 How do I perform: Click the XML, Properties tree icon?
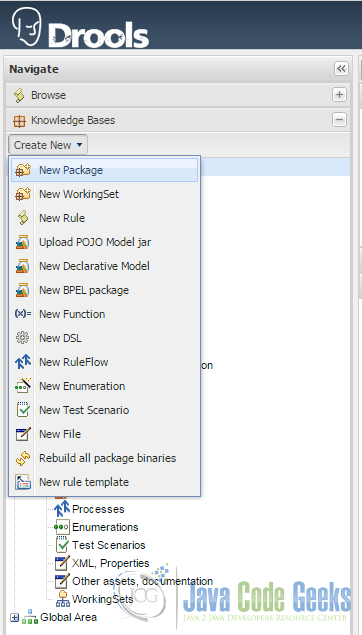tap(62, 563)
